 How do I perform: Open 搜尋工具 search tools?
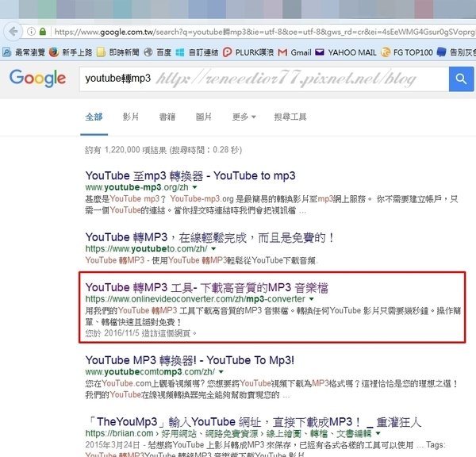pos(290,117)
